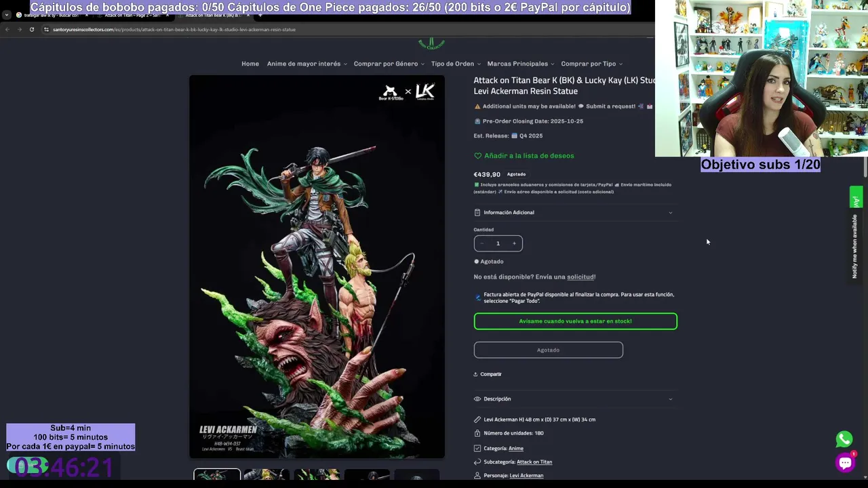The height and width of the screenshot is (488, 868).
Task: Select the 'Attack on Titan Bear K' product tab
Action: click(x=214, y=15)
